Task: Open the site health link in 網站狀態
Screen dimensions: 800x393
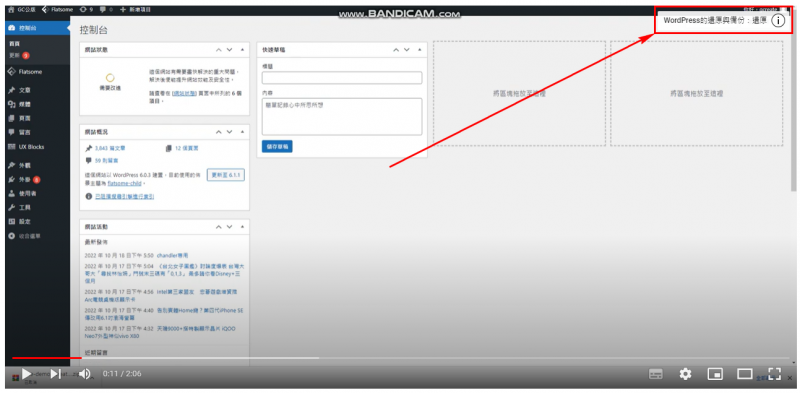Action: (x=184, y=93)
